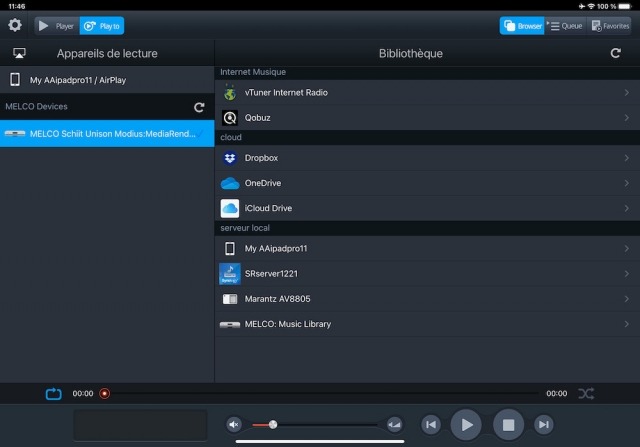Switch to Play to mode

(102, 26)
